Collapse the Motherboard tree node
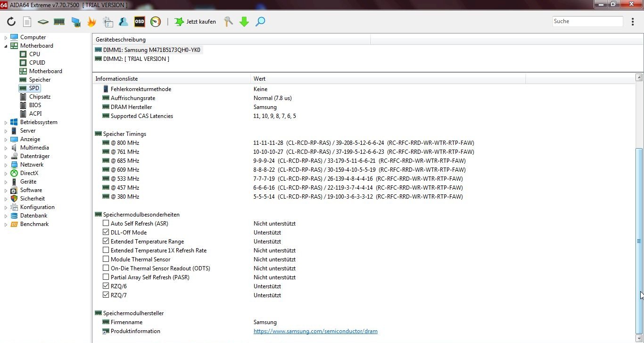The image size is (644, 343). 6,46
